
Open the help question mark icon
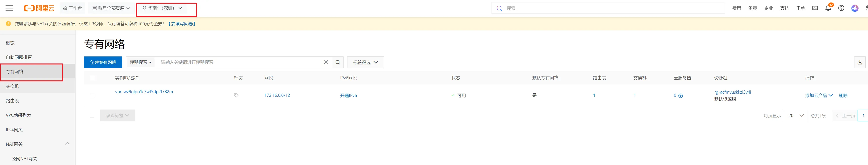pos(841,8)
